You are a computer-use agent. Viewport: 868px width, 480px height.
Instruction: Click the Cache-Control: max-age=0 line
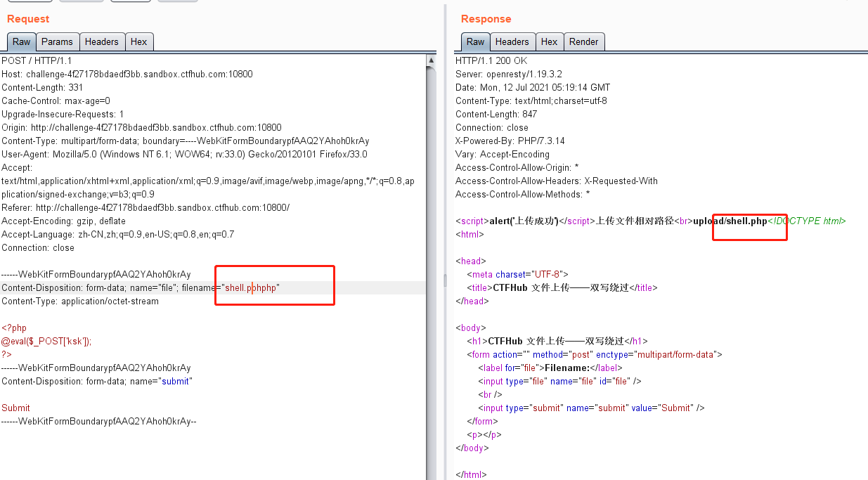point(56,100)
